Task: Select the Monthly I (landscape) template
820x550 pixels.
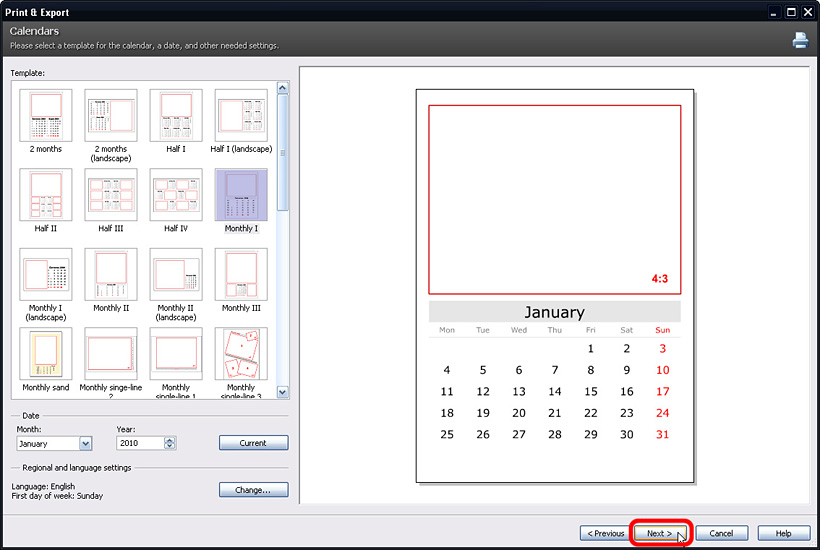Action: point(45,274)
